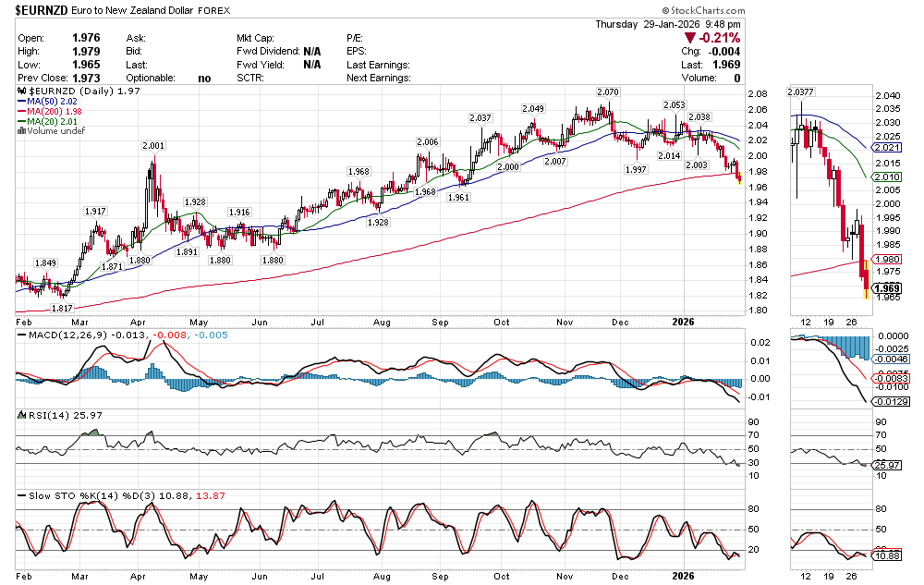The height and width of the screenshot is (585, 924).
Task: Click the 2.0377 callout in zoom panel
Action: tap(800, 91)
